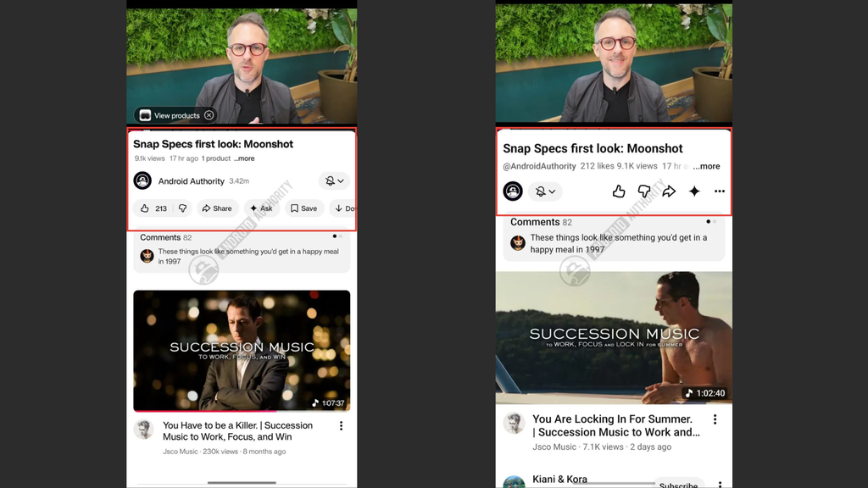Open the Android Authority channel name
The image size is (868, 488).
pyautogui.click(x=191, y=181)
